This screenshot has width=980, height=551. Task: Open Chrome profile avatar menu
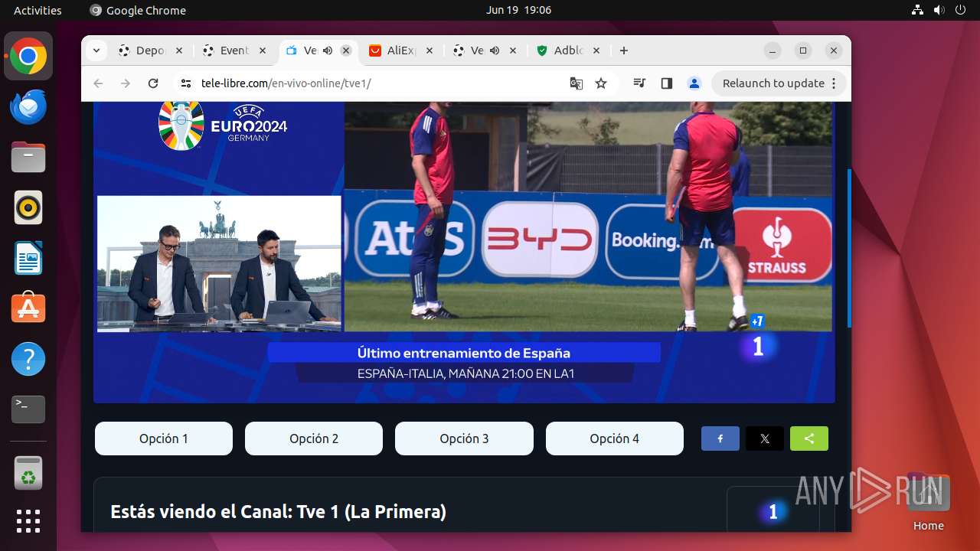(694, 83)
